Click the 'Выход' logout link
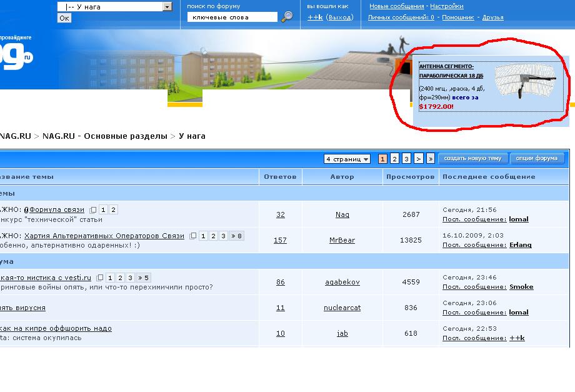The width and height of the screenshot is (575, 392). pos(340,18)
